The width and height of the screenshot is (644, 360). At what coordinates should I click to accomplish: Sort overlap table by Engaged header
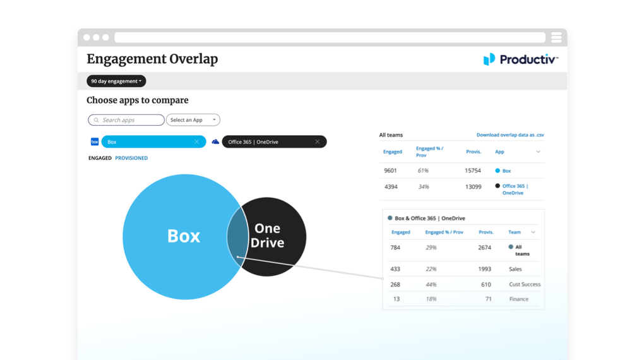[x=401, y=232]
